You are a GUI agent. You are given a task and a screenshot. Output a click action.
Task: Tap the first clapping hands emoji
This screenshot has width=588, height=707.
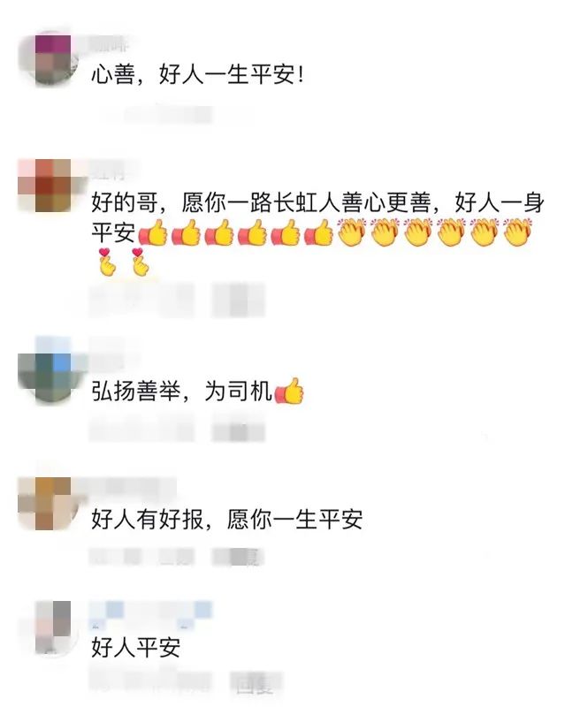pos(353,232)
